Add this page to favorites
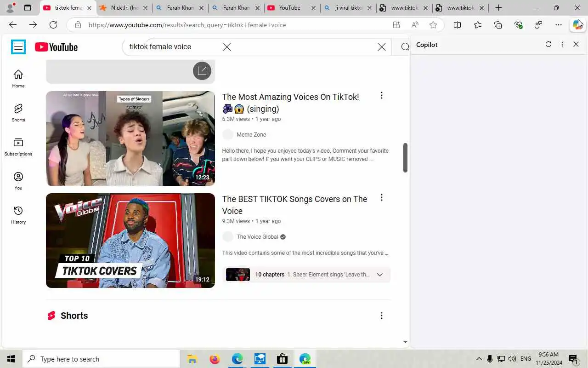The height and width of the screenshot is (368, 588). tap(433, 25)
